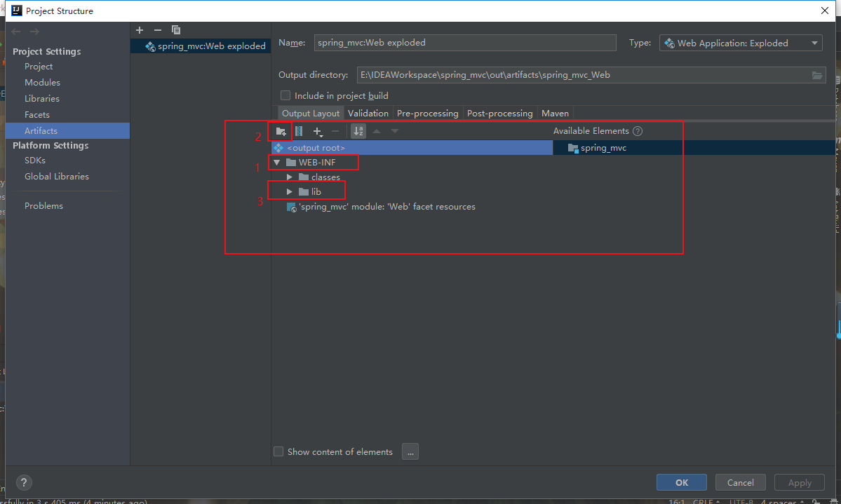The image size is (841, 504).
Task: Click the Apply button
Action: (800, 482)
